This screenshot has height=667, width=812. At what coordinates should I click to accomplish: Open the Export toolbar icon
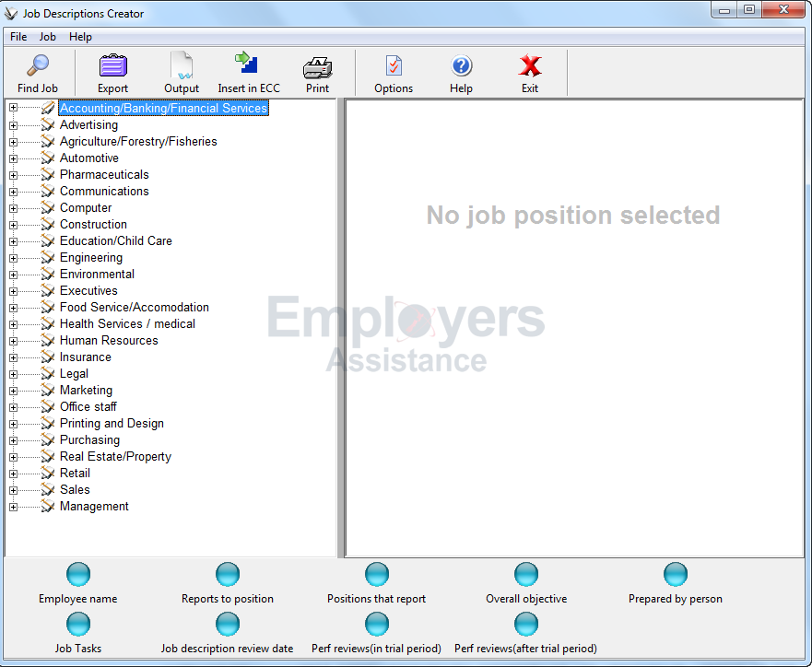point(112,66)
